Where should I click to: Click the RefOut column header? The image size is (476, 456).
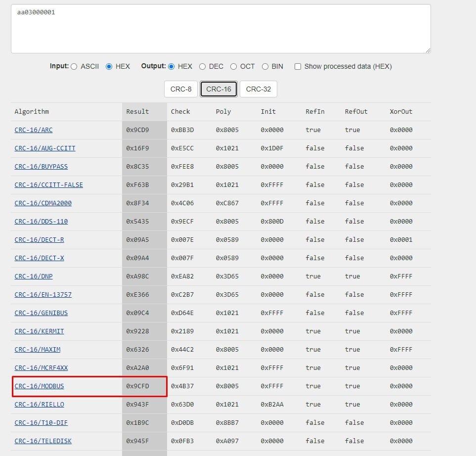point(356,111)
